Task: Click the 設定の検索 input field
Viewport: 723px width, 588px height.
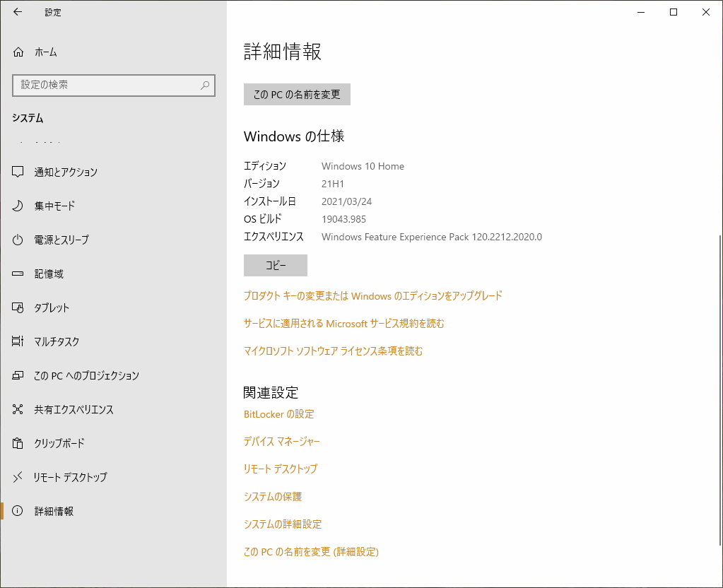Action: (x=113, y=86)
